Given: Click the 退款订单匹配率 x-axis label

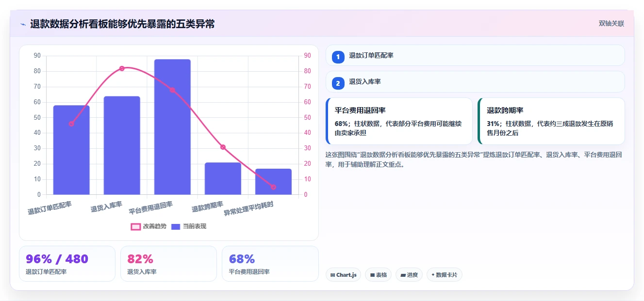Looking at the screenshot, I should (50, 208).
